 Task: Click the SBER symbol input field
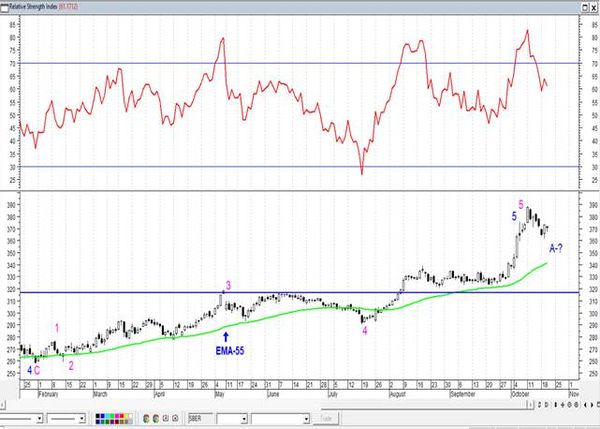[x=201, y=419]
